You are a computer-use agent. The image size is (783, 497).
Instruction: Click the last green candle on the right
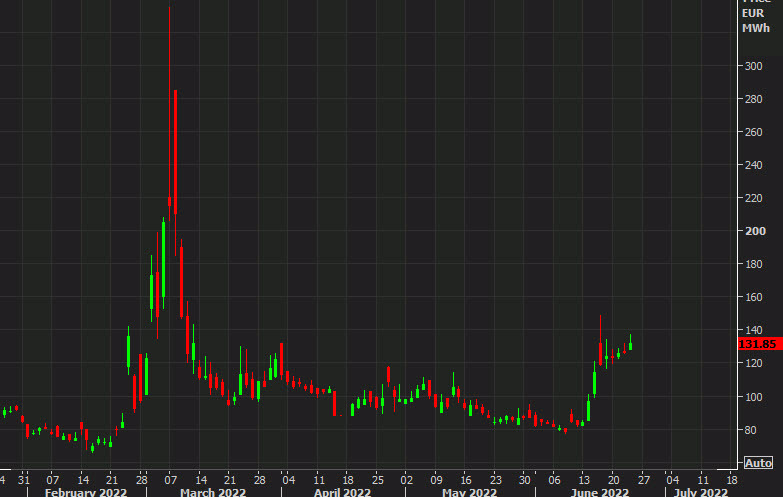pos(630,345)
